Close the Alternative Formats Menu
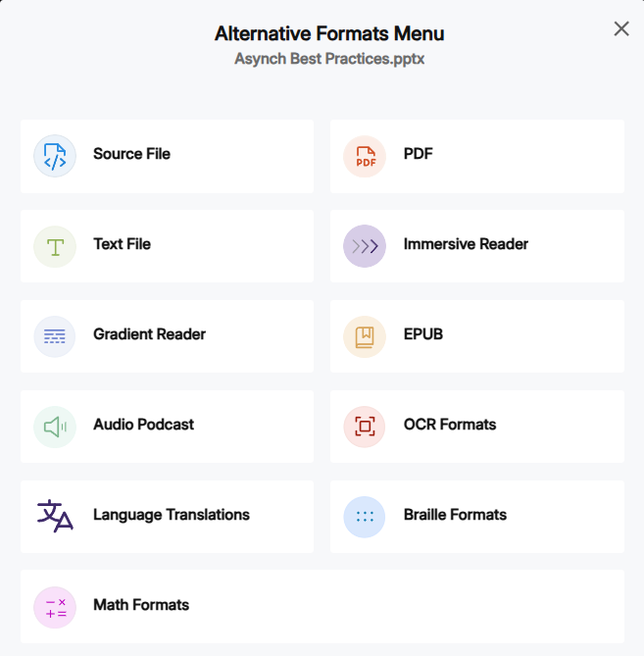644x656 pixels. click(x=621, y=28)
